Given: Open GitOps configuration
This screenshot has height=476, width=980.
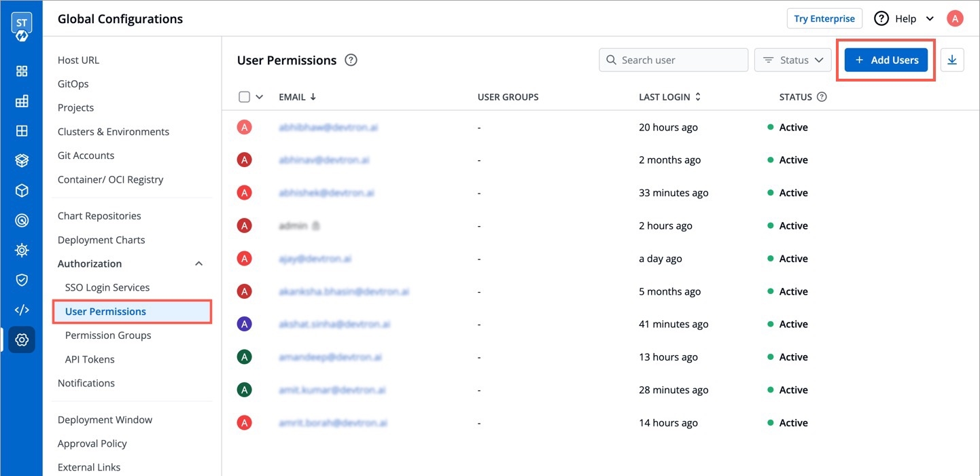Looking at the screenshot, I should [x=73, y=84].
